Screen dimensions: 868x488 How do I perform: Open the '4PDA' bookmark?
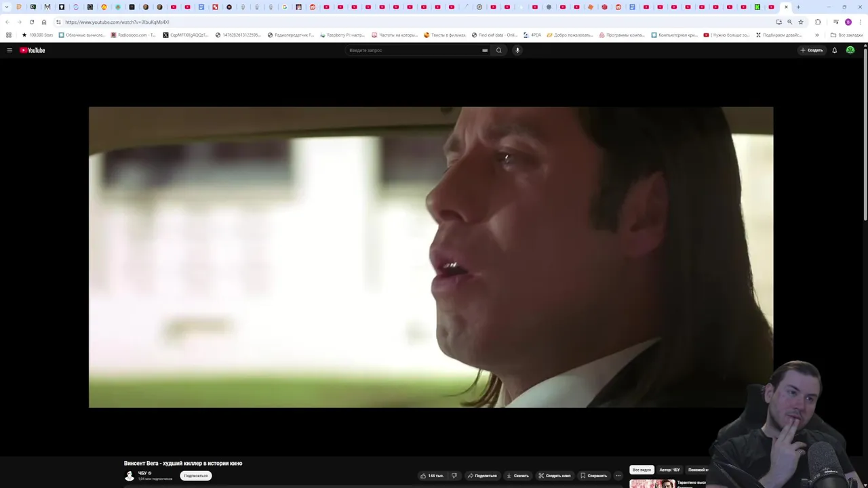coord(532,35)
